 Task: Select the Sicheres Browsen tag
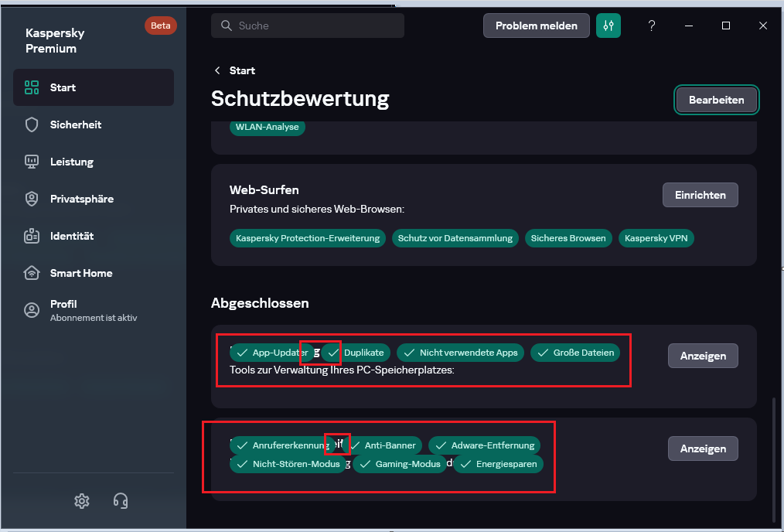[x=568, y=238]
